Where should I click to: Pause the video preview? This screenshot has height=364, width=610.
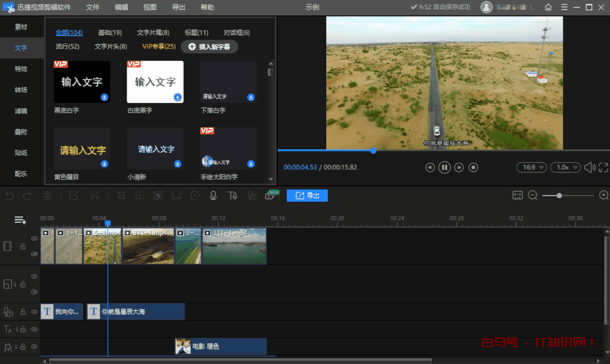[x=444, y=167]
